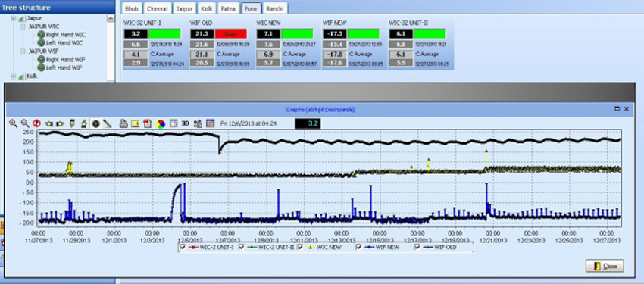The height and width of the screenshot is (284, 644).
Task: Collapse the JAIPUR WIF tree node
Action: [x=23, y=51]
